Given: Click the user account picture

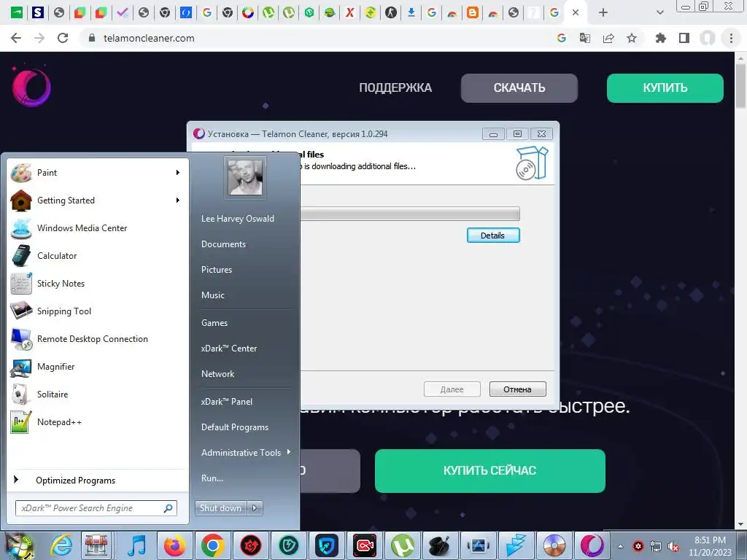Looking at the screenshot, I should [x=245, y=177].
